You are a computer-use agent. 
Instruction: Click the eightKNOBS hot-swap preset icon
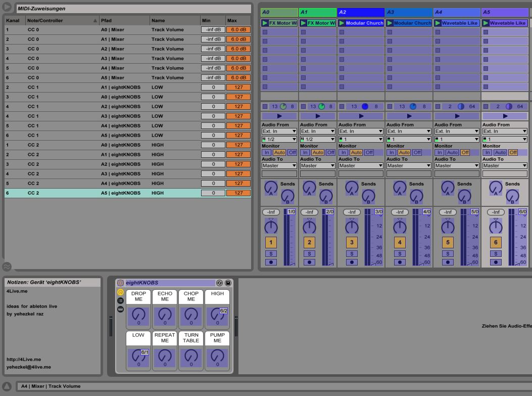(x=220, y=283)
